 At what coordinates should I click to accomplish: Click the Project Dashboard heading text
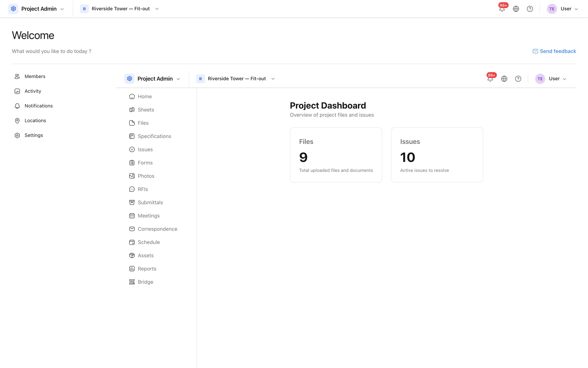328,106
